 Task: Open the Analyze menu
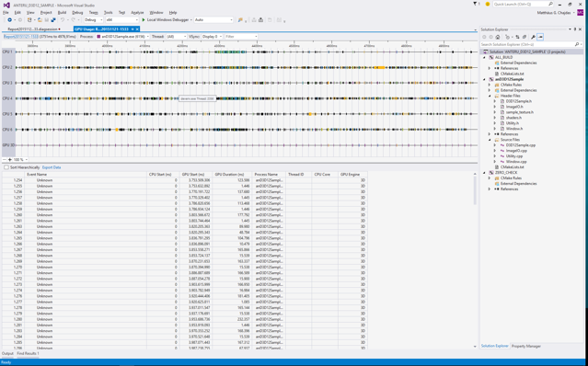point(137,12)
